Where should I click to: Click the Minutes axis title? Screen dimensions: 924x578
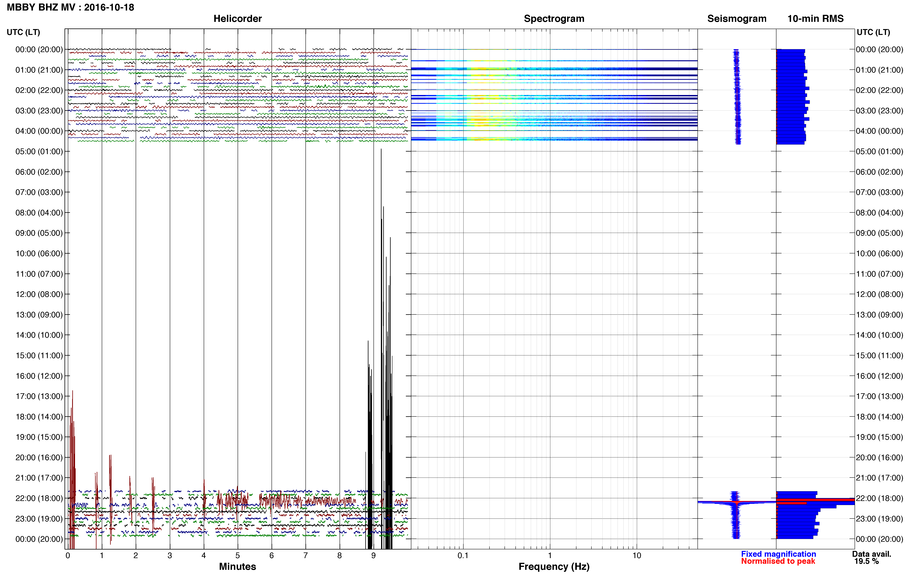238,566
